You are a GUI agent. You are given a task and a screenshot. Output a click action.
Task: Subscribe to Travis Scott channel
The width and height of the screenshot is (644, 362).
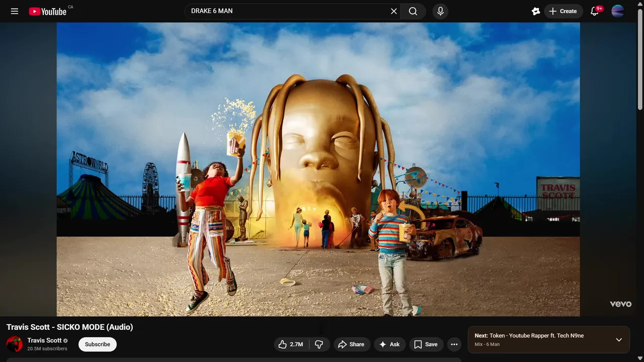tap(98, 344)
